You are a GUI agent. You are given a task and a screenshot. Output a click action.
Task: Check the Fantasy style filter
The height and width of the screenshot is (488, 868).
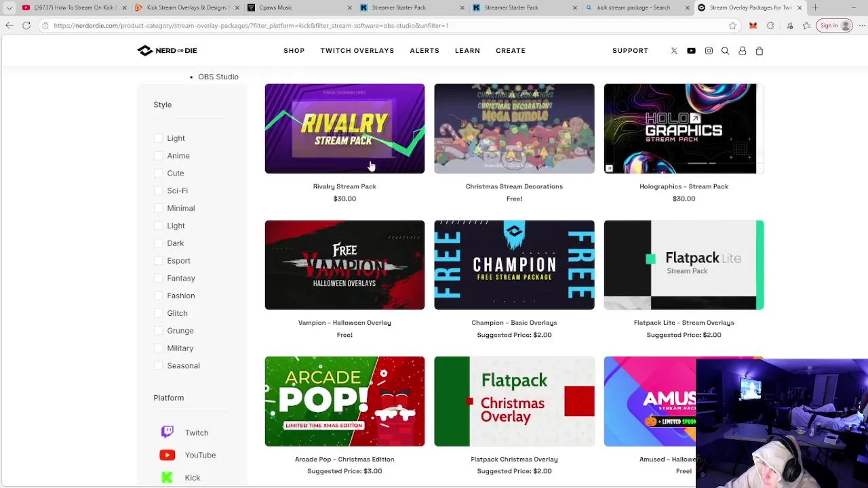(159, 279)
